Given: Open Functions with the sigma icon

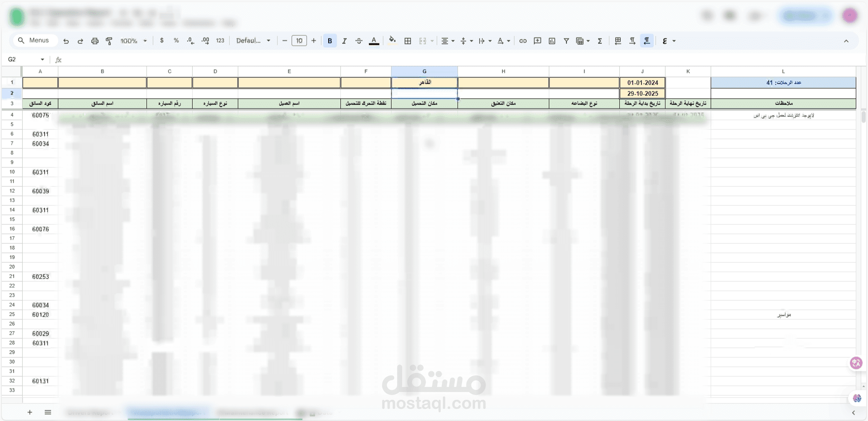Looking at the screenshot, I should point(600,41).
